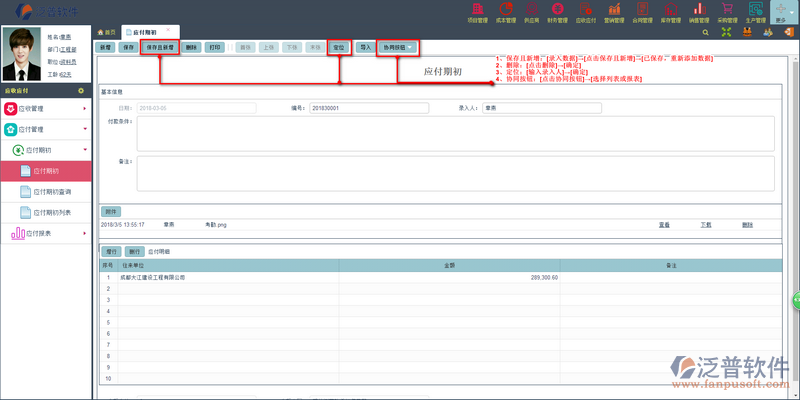This screenshot has height=400, width=800.
Task: Select 应付期初查询 in the sidebar
Action: [52, 191]
